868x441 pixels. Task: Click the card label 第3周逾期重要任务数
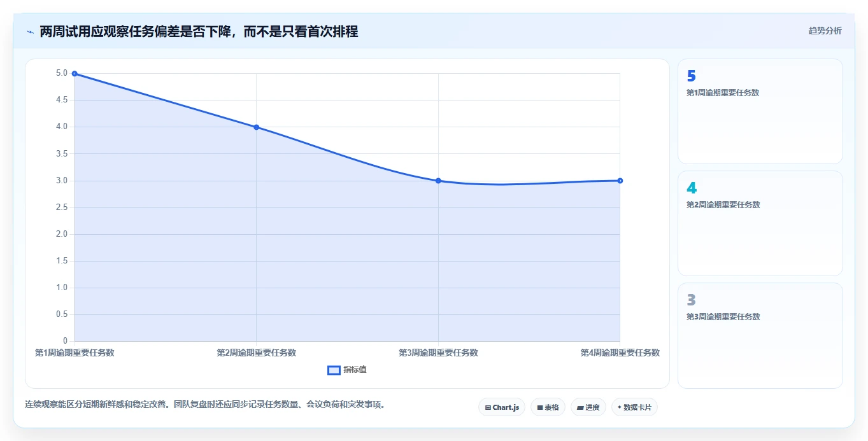coord(723,317)
